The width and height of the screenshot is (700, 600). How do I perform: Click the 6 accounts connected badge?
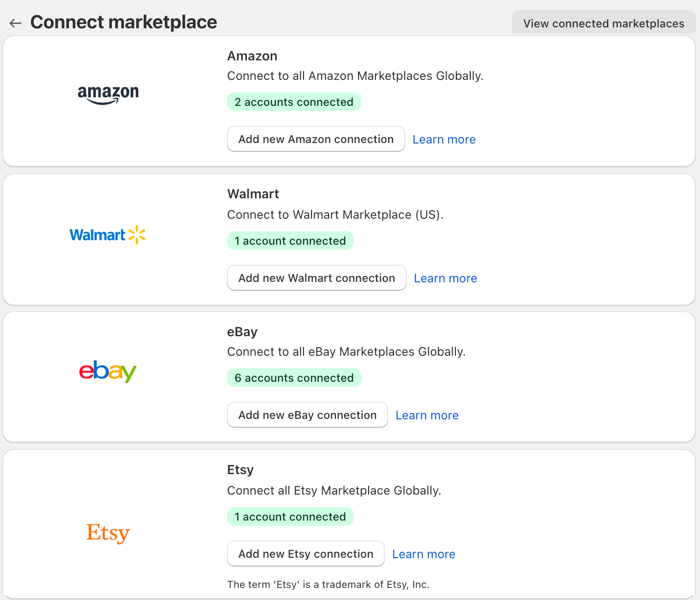tap(294, 378)
